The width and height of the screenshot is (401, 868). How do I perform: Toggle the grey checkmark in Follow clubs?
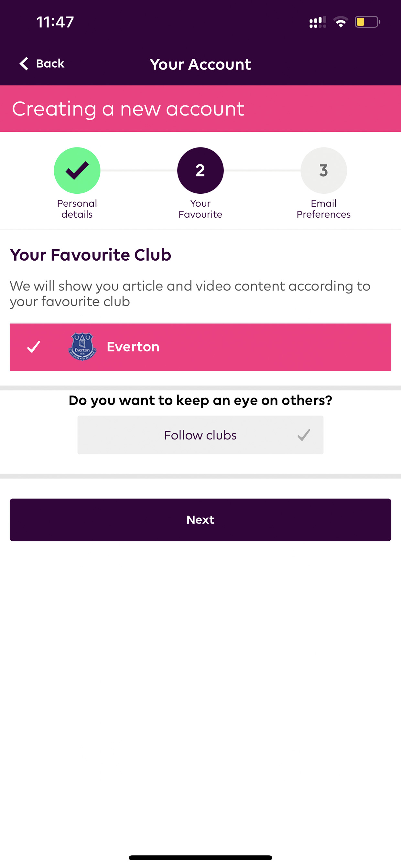tap(304, 435)
